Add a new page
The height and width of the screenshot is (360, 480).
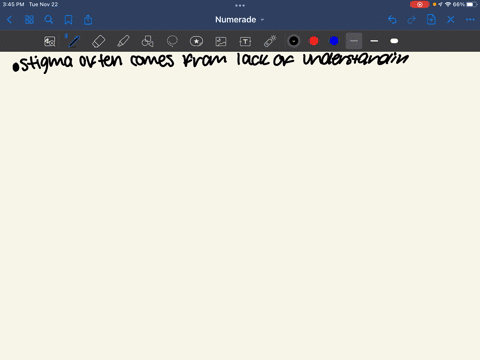pyautogui.click(x=431, y=20)
